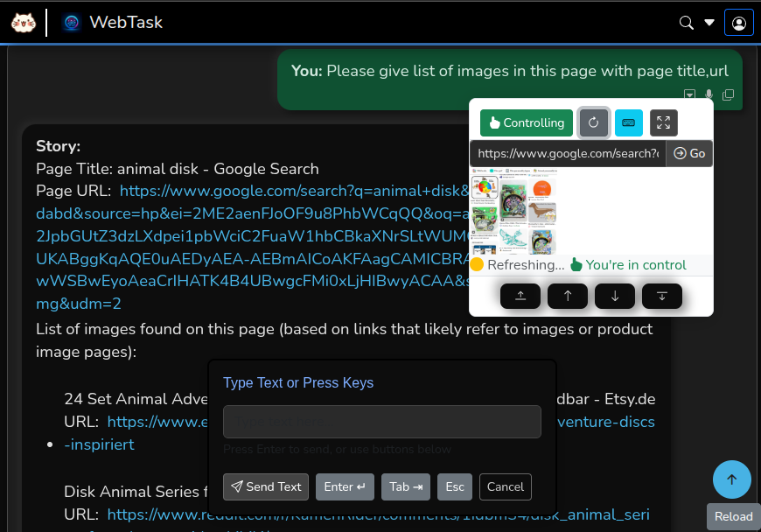The image size is (761, 532).
Task: Expand the dropdown arrow on the user message
Action: pyautogui.click(x=690, y=94)
